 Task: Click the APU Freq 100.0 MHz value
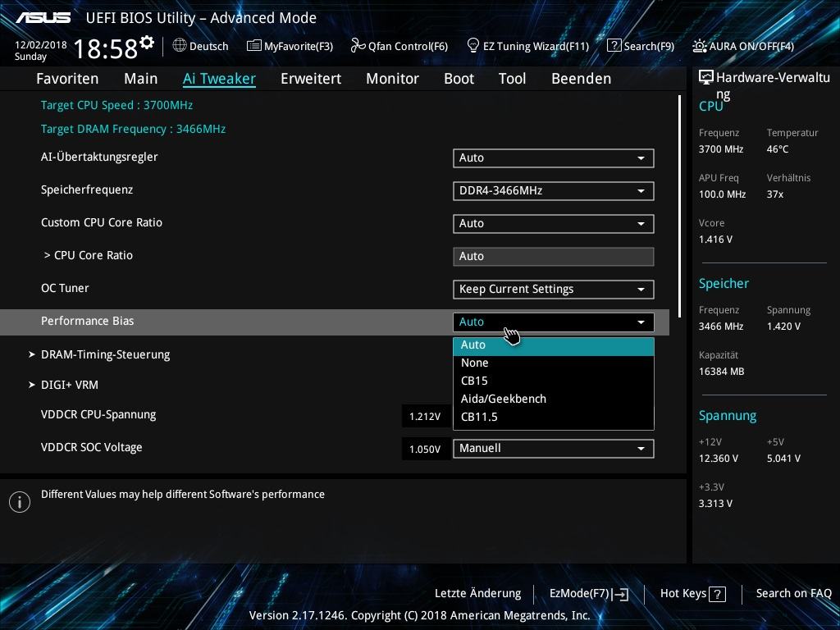[722, 194]
